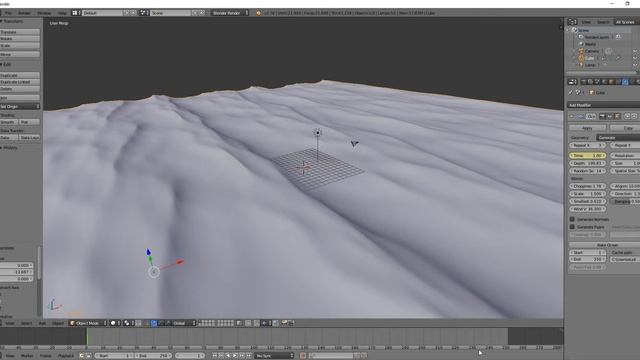Collapse the Scene tree in outliner

pyautogui.click(x=568, y=30)
